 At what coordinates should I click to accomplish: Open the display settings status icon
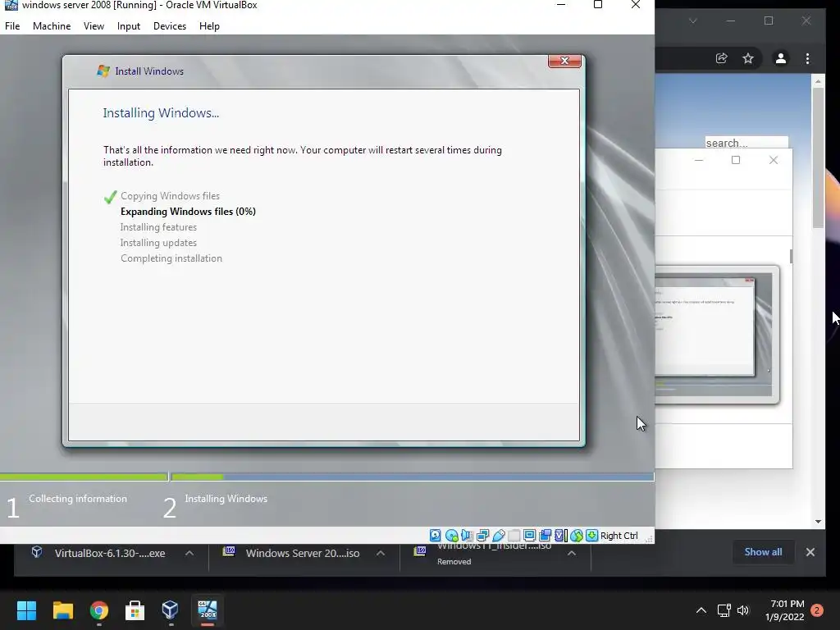pos(529,535)
